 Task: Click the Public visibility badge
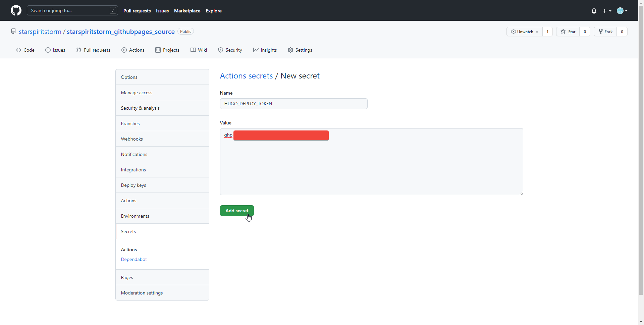(x=185, y=32)
